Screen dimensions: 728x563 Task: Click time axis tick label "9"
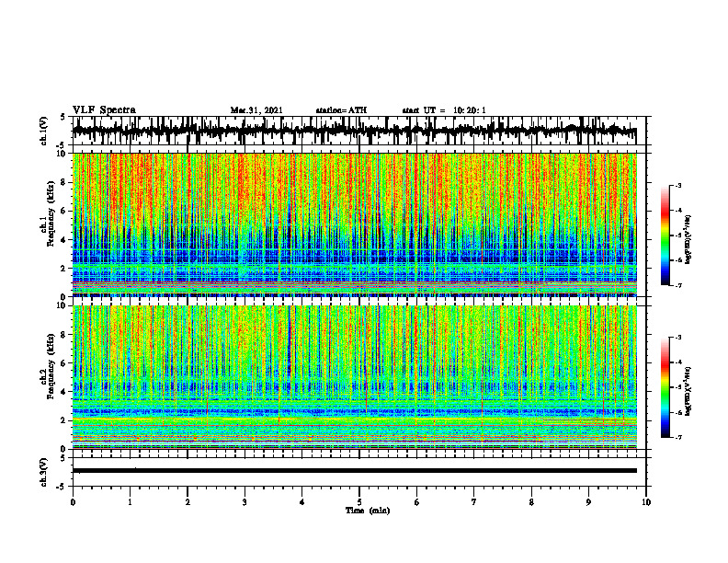pyautogui.click(x=588, y=502)
